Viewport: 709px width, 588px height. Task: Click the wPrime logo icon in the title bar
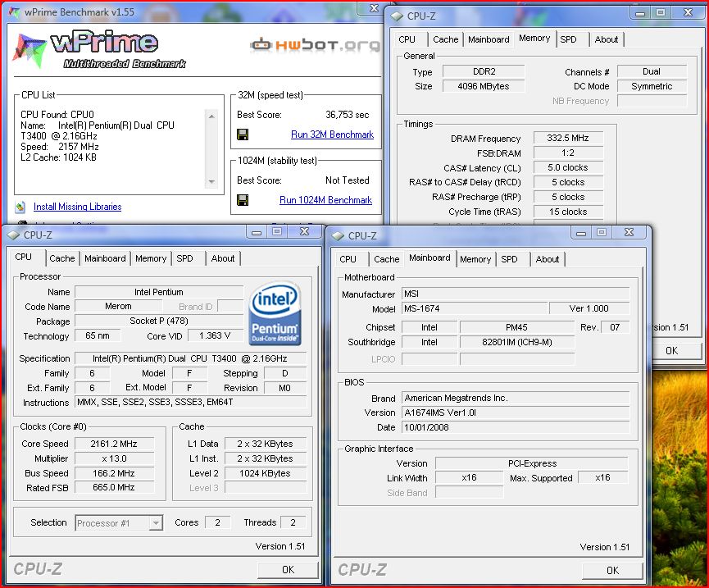(14, 12)
